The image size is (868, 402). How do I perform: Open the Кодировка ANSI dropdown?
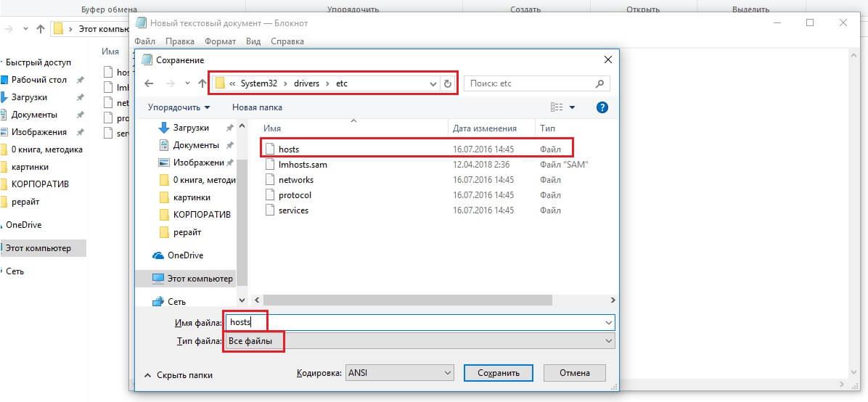[x=399, y=373]
